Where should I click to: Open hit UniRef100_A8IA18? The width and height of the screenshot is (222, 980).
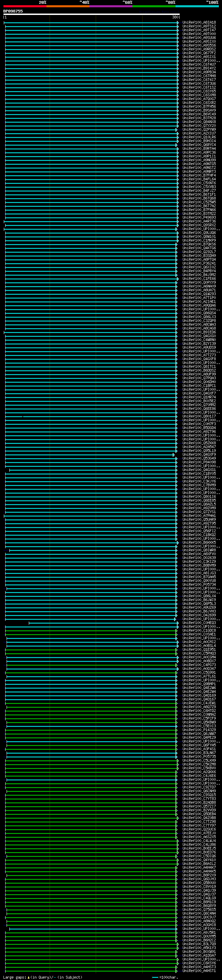click(x=199, y=23)
